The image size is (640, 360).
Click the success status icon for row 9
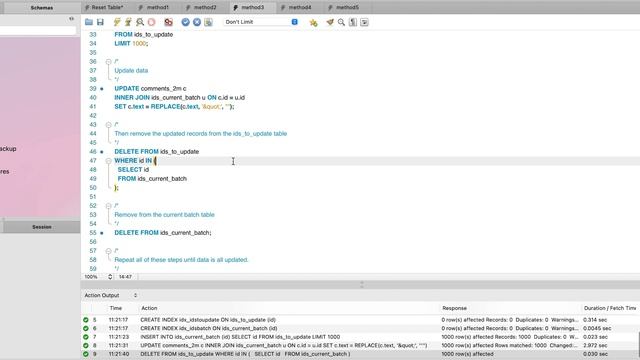pos(86,354)
